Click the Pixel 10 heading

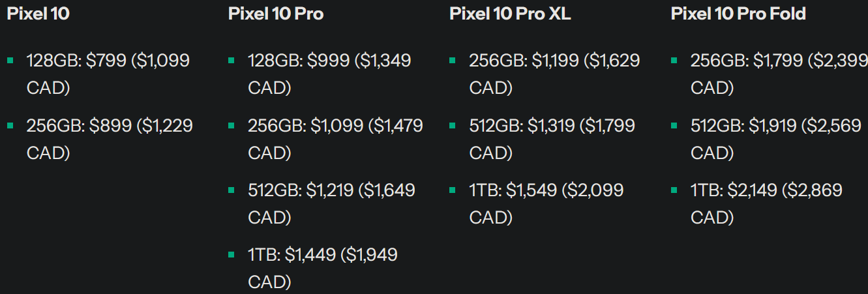coord(38,14)
